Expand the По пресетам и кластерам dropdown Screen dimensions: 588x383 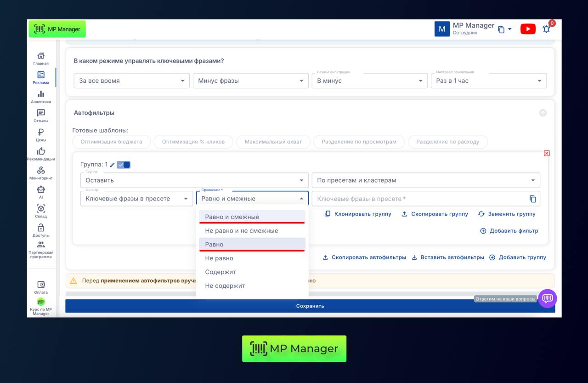(x=425, y=180)
